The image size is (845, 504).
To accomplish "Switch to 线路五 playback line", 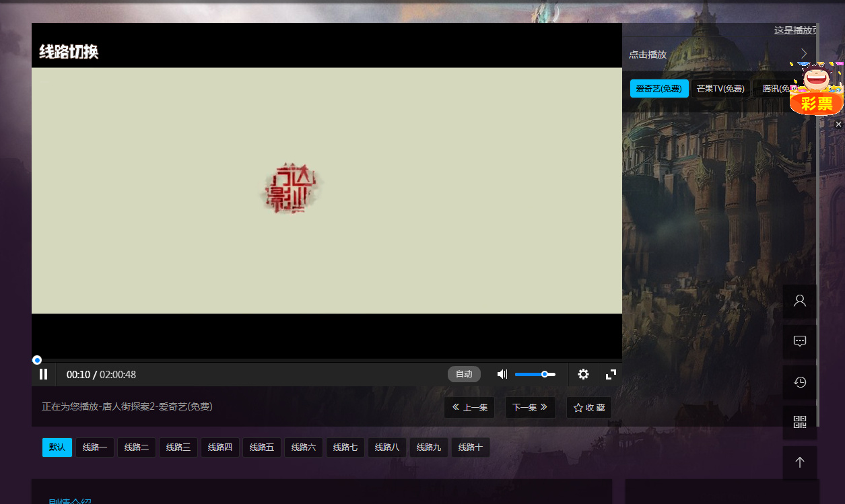I will [x=262, y=447].
